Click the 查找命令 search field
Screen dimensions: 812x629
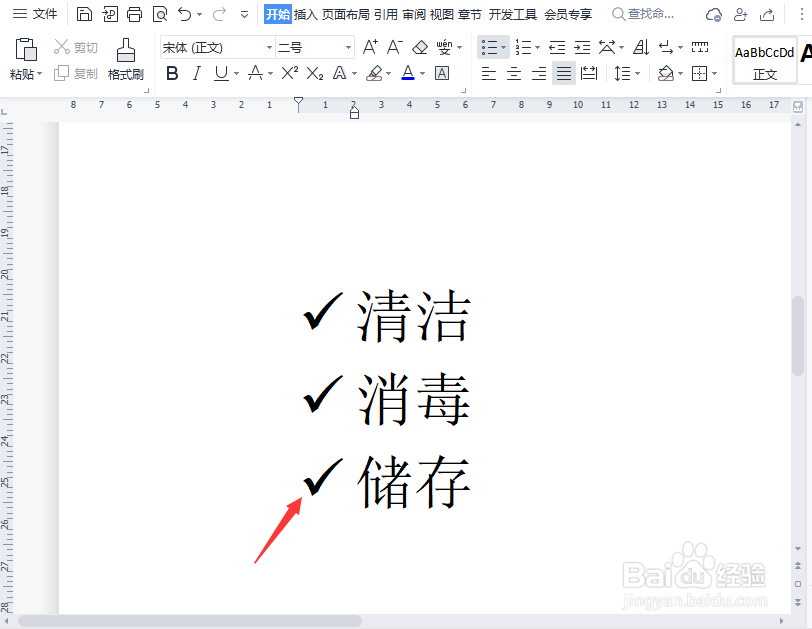[648, 14]
